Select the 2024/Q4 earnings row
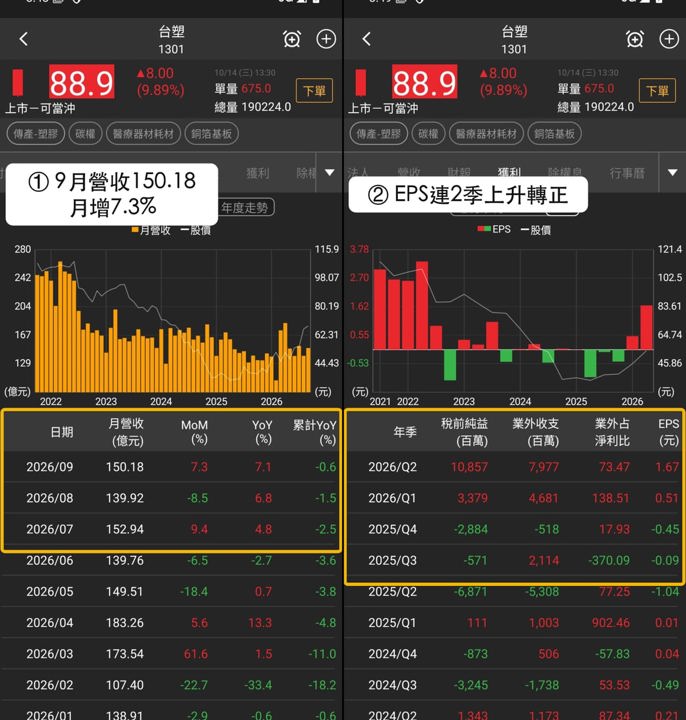 513,654
